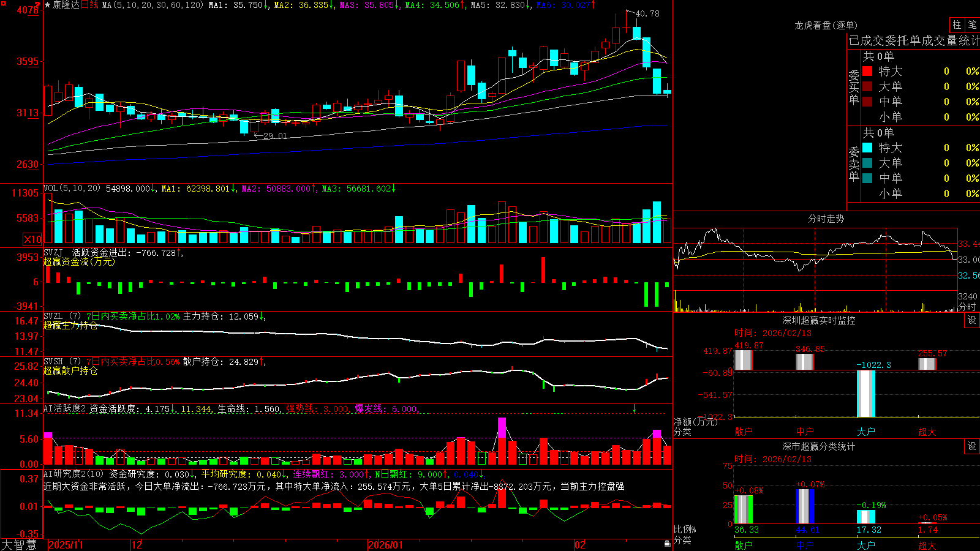Click the 净额(万元) axis label
This screenshot has width=980, height=551.
pyautogui.click(x=695, y=422)
